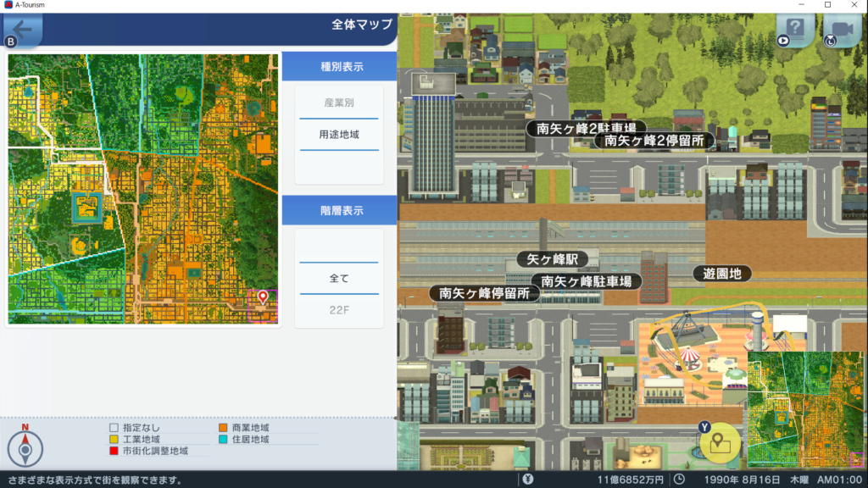
Task: Select 産業別 display type
Action: tap(338, 103)
